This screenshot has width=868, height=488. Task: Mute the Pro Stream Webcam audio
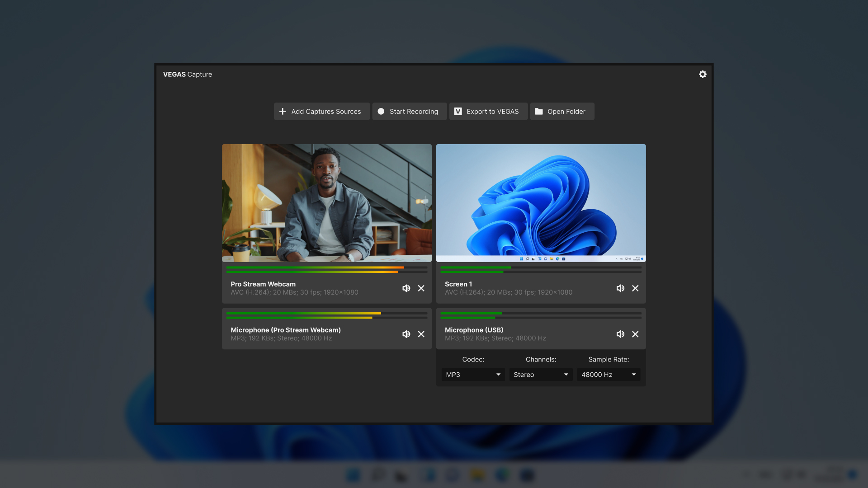point(406,288)
